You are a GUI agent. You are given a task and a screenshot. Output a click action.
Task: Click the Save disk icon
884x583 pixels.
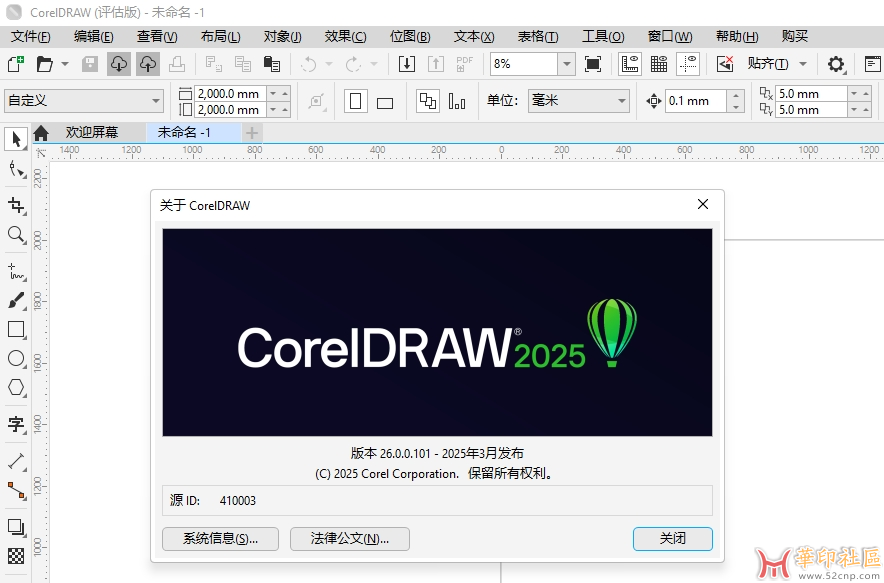[90, 64]
